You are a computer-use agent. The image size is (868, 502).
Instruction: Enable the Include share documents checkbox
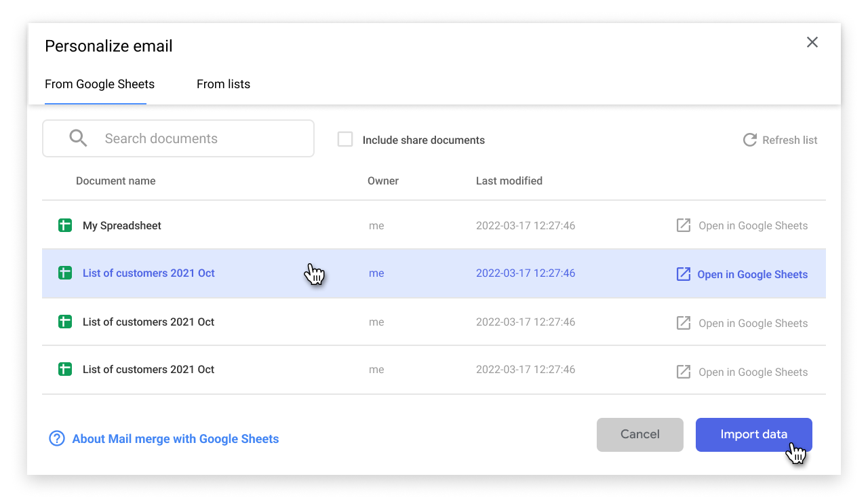[x=345, y=138]
